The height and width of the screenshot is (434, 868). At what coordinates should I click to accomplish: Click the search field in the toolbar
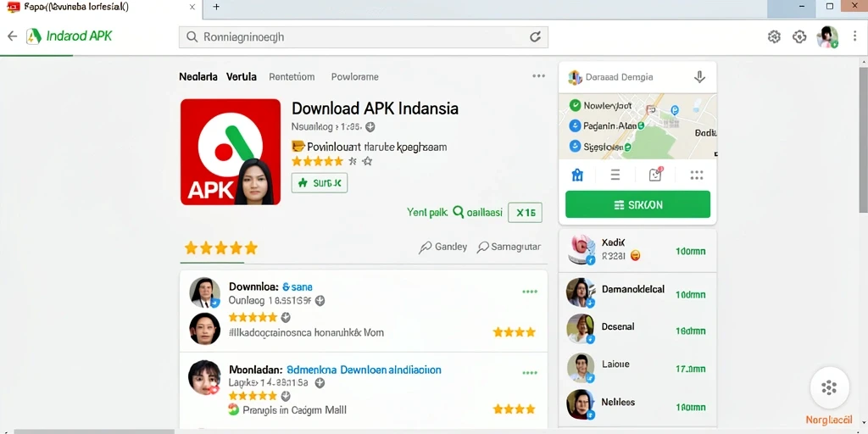tap(363, 37)
